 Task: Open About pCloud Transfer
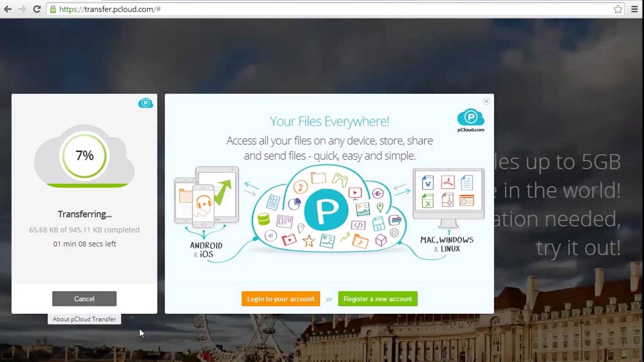click(84, 319)
